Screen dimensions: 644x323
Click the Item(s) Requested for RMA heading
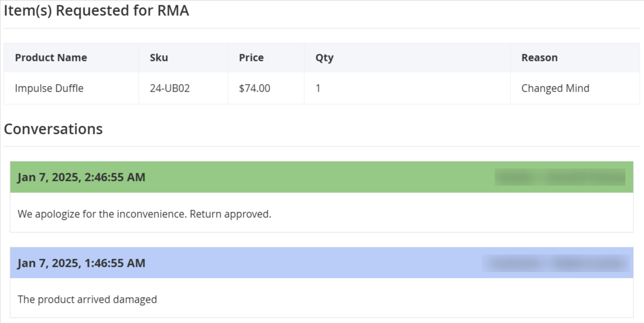pos(96,11)
